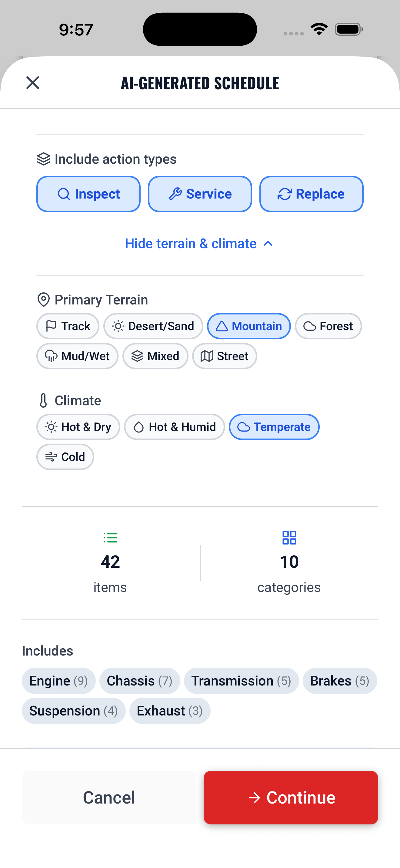This screenshot has height=868, width=400.
Task: Click the magnifier icon in the Inspect chip
Action: coord(64,194)
